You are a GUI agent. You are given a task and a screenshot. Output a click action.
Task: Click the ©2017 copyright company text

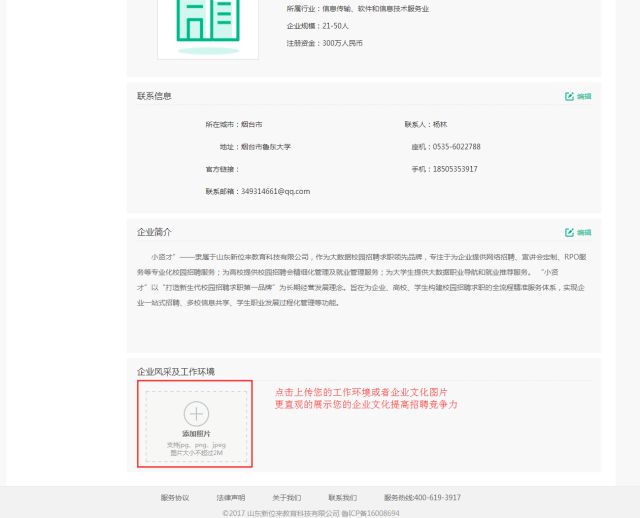[x=281, y=513]
